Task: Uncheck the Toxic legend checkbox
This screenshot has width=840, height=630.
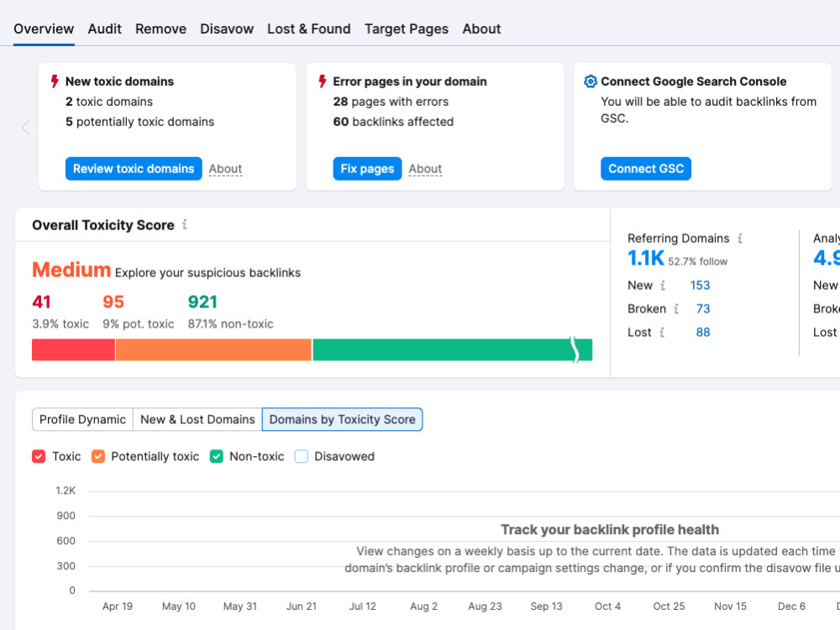Action: [x=39, y=456]
